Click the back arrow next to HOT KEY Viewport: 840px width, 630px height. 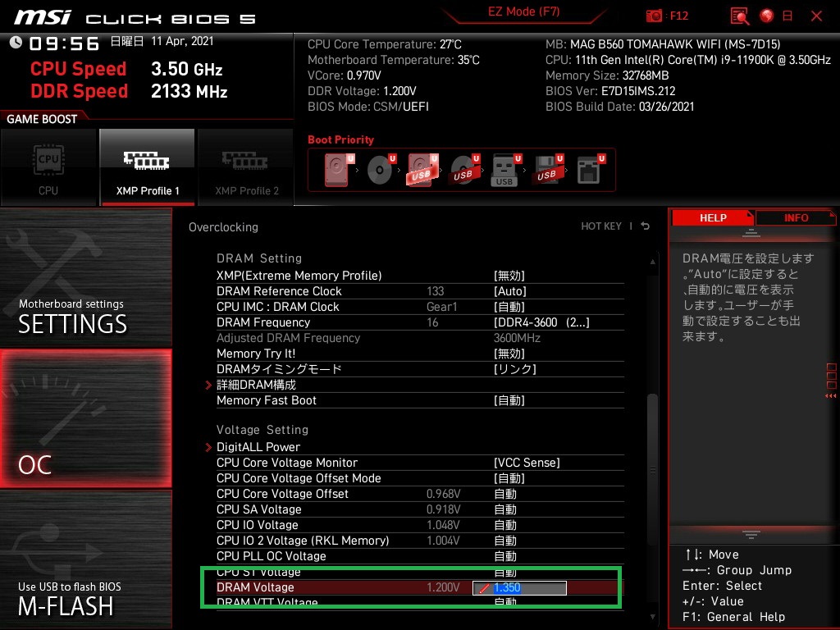click(x=645, y=226)
